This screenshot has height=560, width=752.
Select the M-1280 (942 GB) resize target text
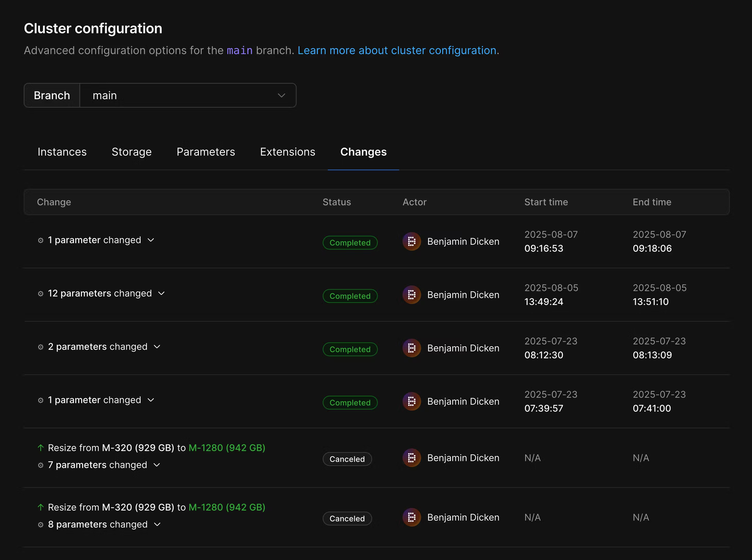(x=227, y=448)
